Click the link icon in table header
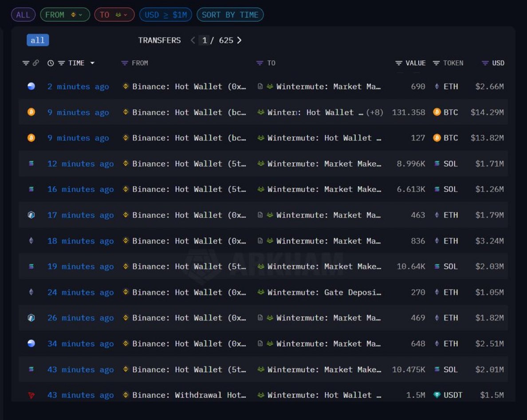This screenshot has height=420, width=527. tap(35, 63)
